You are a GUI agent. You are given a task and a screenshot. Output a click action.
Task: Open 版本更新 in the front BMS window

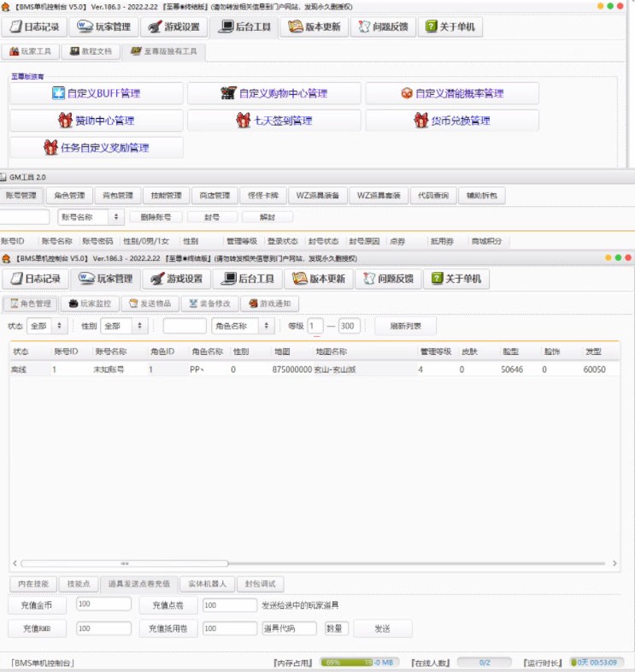pyautogui.click(x=319, y=279)
